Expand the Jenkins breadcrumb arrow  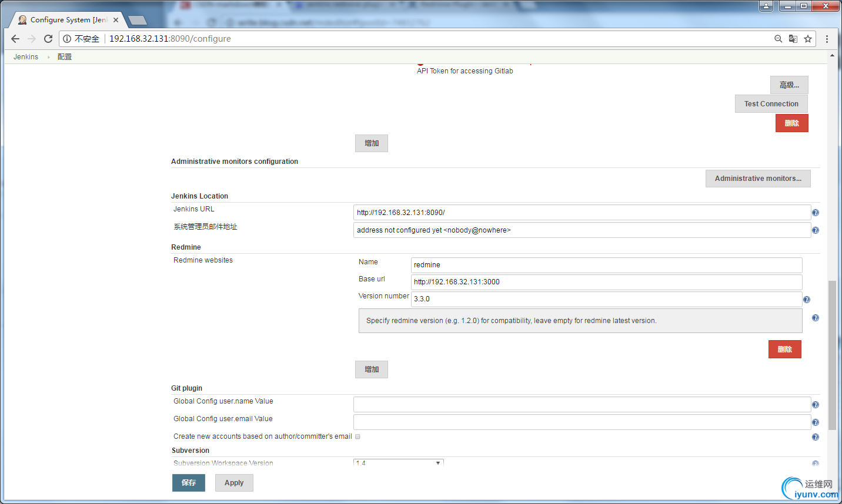click(x=49, y=57)
